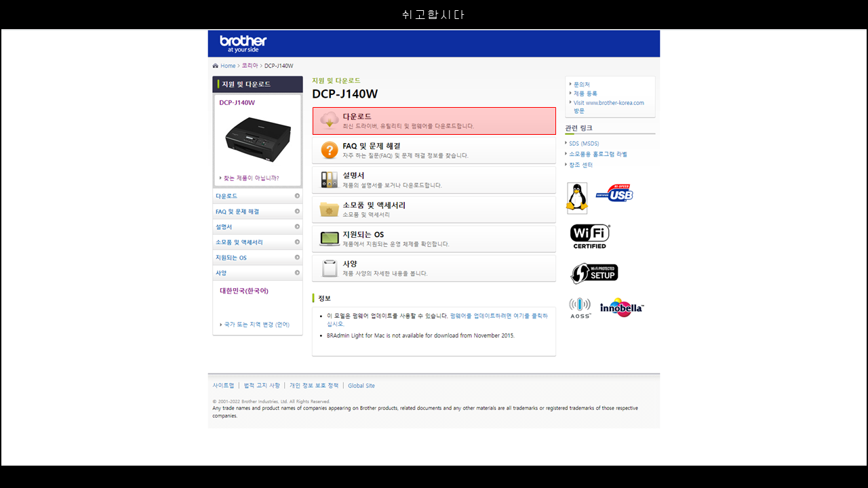Click the 개인 정보 보호 정책 footer link

pos(314,386)
